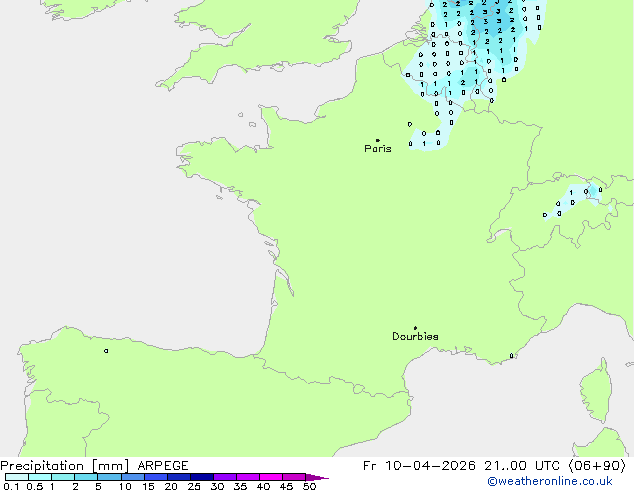This screenshot has width=634, height=490.
Task: Click the lone '0' value in northern Spain
Action: click(x=106, y=351)
